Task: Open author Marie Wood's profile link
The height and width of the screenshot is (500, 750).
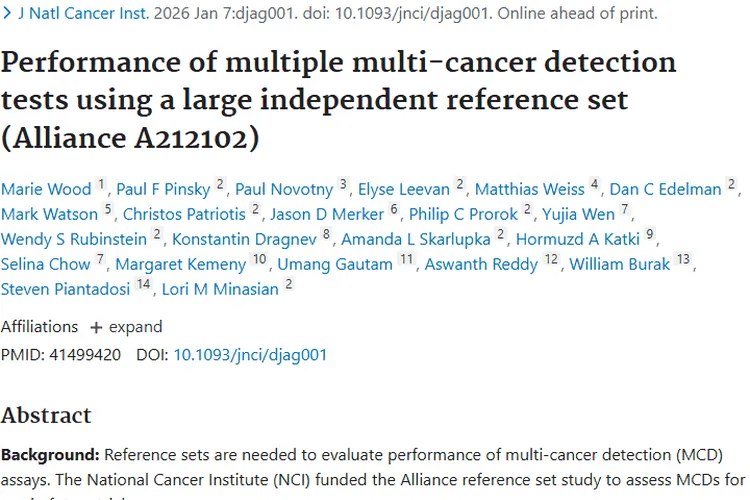Action: point(46,189)
